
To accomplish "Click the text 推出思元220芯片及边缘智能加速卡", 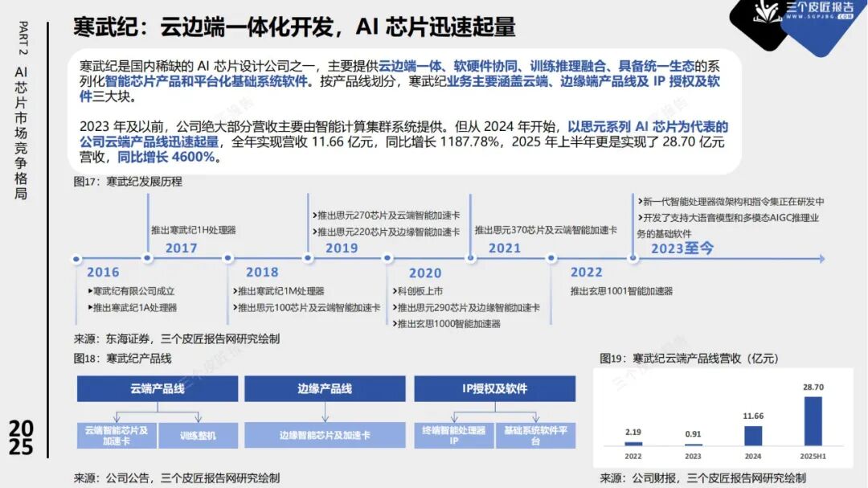I will point(389,232).
